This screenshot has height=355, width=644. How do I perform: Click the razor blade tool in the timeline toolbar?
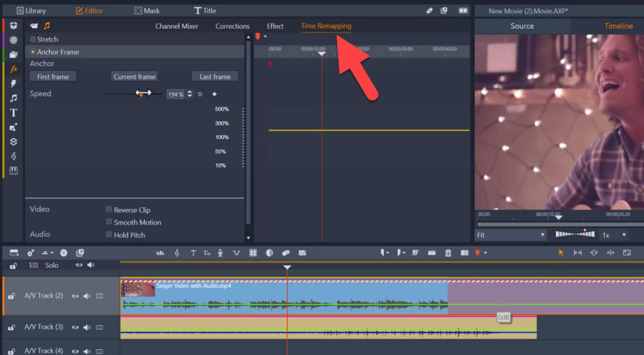(415, 253)
